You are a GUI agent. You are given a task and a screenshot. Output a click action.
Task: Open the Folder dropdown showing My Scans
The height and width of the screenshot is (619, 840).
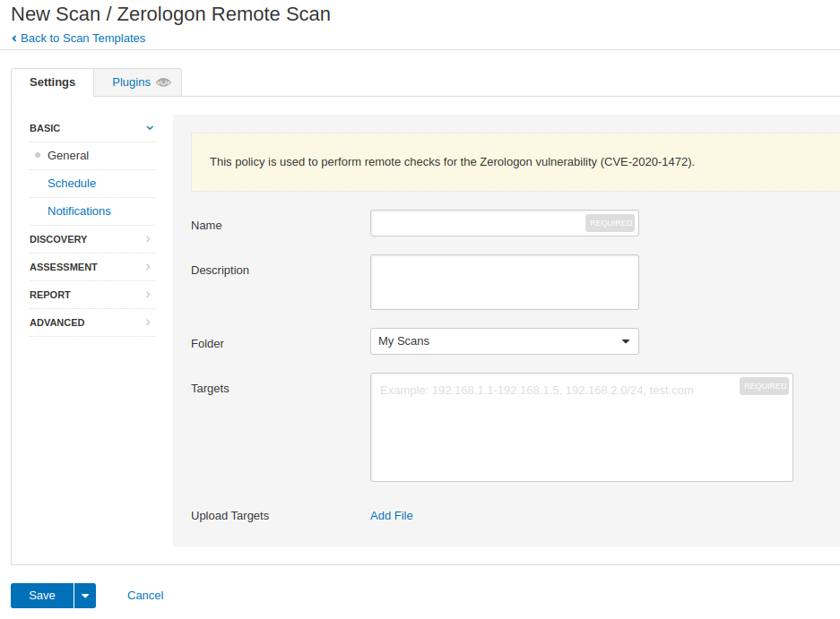pos(504,341)
